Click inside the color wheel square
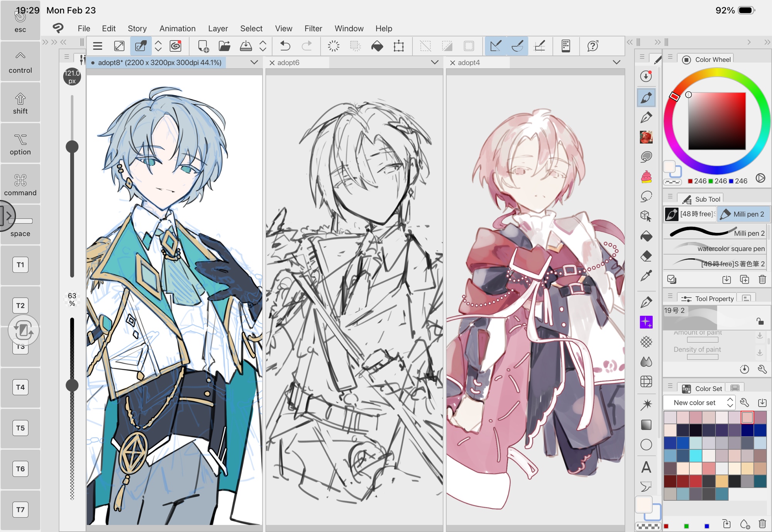 pyautogui.click(x=716, y=121)
